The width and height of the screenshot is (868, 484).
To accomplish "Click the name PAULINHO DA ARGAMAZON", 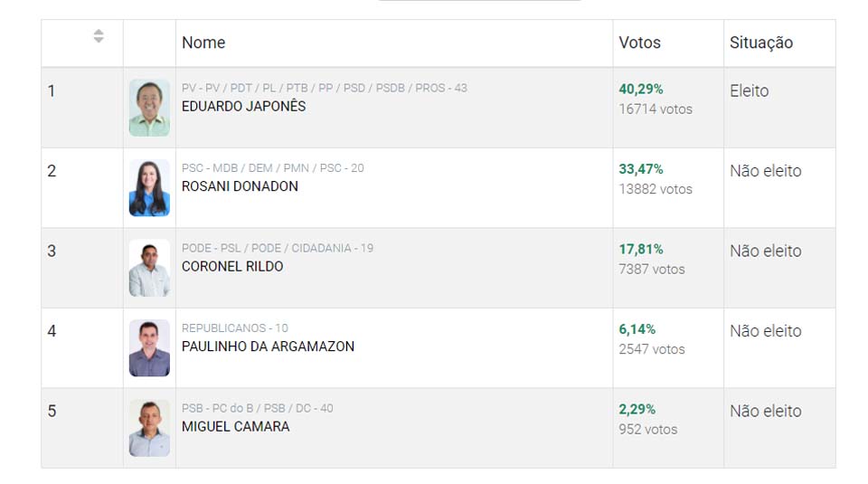I will [268, 346].
